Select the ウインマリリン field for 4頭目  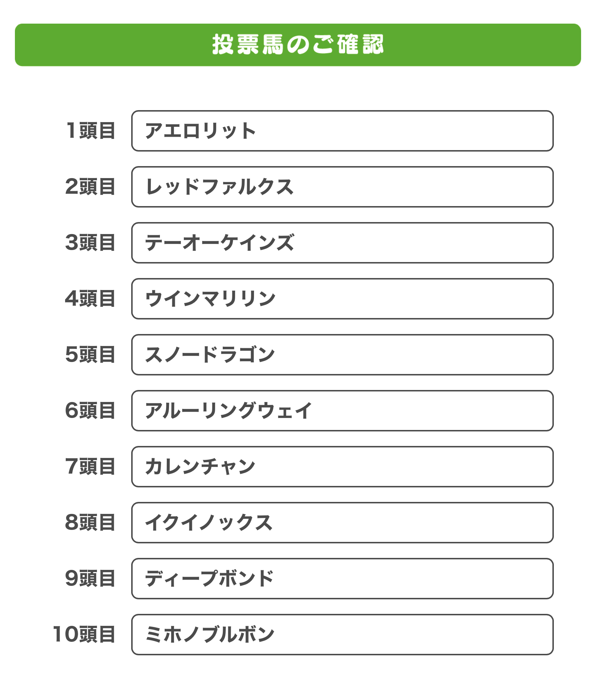click(342, 299)
